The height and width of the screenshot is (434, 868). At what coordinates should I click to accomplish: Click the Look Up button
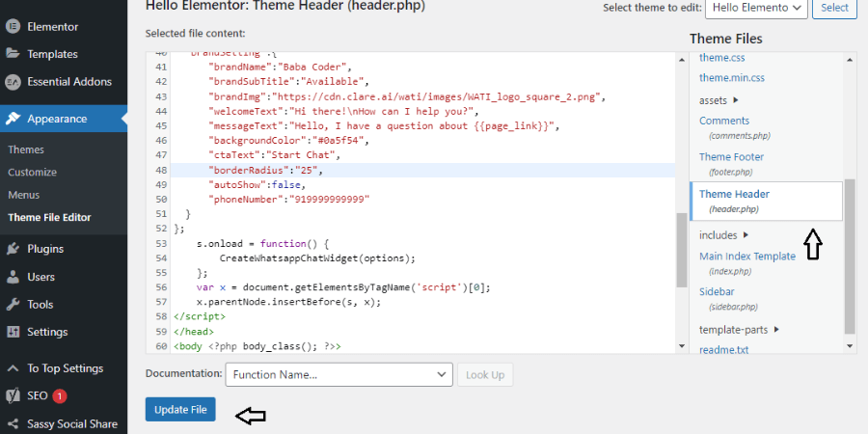(485, 375)
